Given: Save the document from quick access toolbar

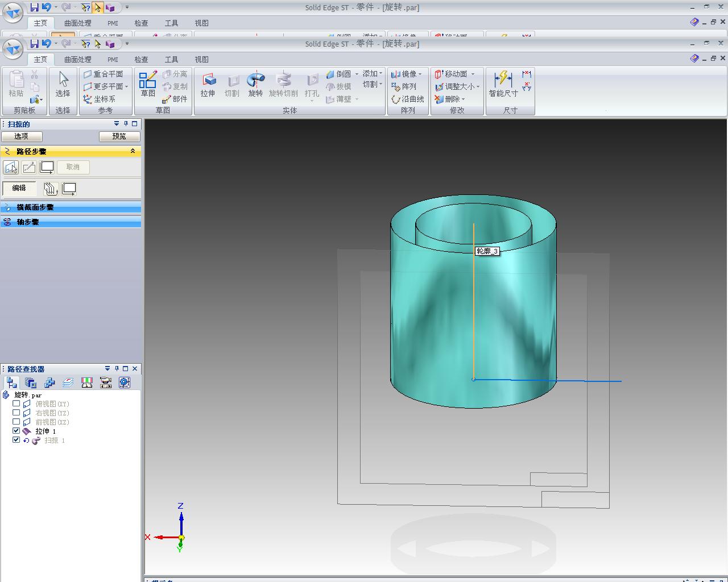Looking at the screenshot, I should (34, 44).
